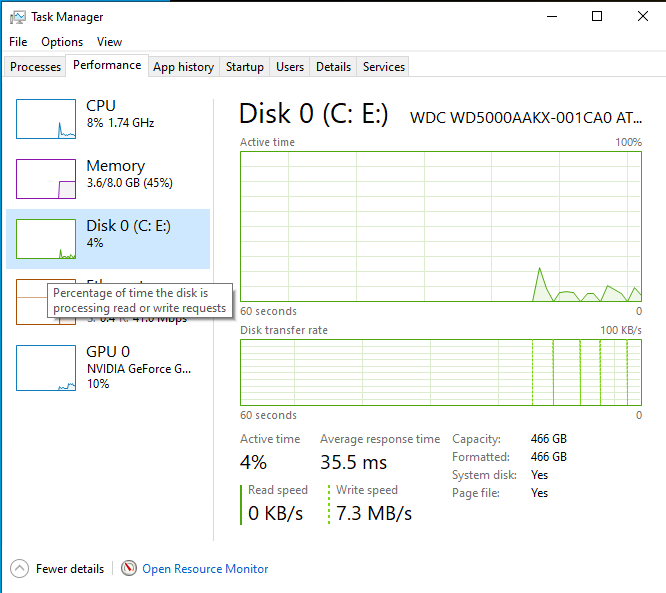
Task: Open the Options menu
Action: click(62, 42)
